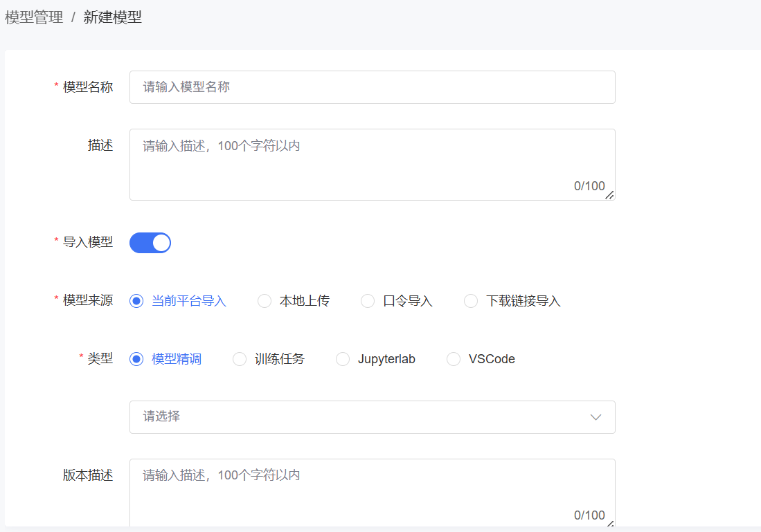Click the 模型管理 breadcrumb link

34,18
